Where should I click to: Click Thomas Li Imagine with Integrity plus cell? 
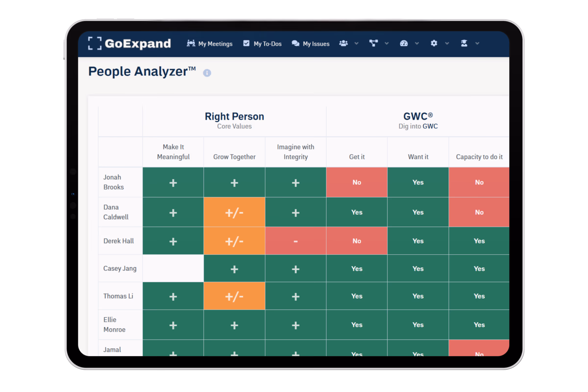point(295,296)
